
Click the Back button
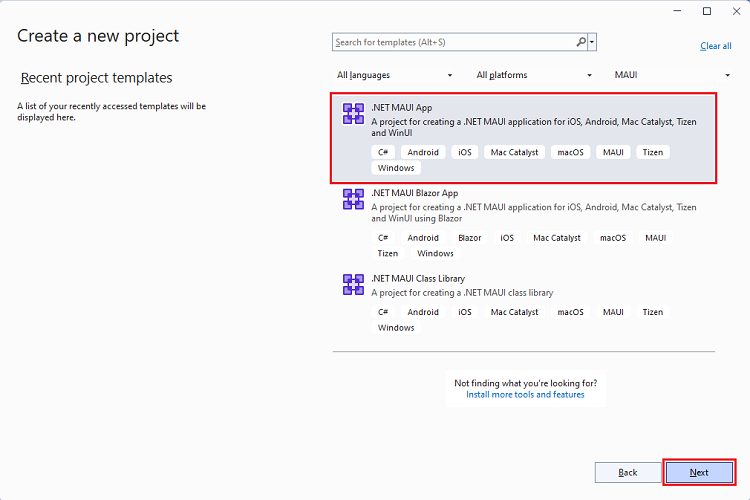[628, 473]
